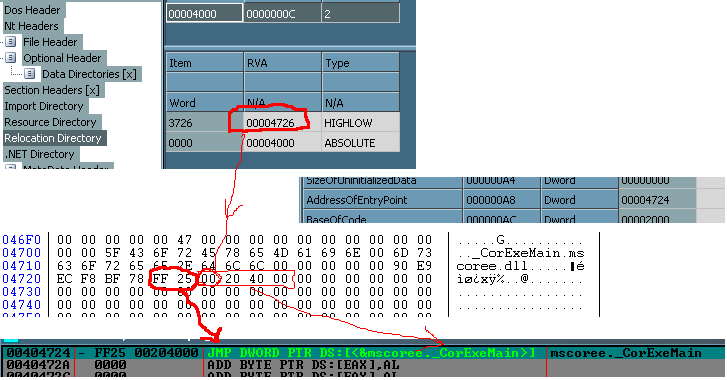
Task: Click the File Header page icon
Action: pyautogui.click(x=11, y=42)
